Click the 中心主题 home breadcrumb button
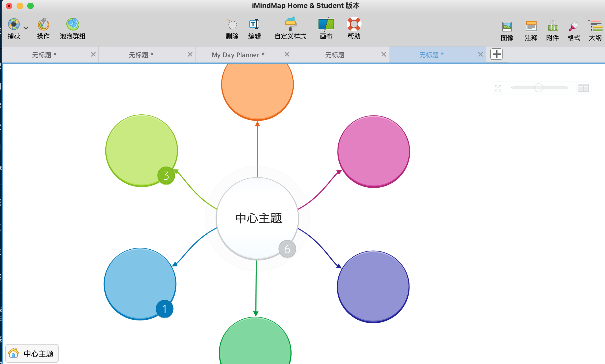Viewport: 605px width, 364px height. click(x=32, y=353)
